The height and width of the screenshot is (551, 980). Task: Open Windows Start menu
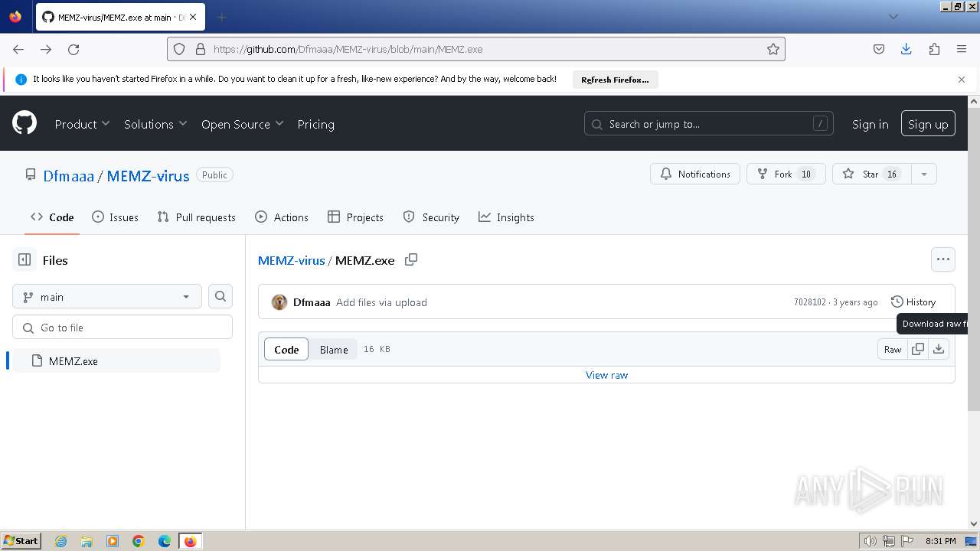click(21, 540)
